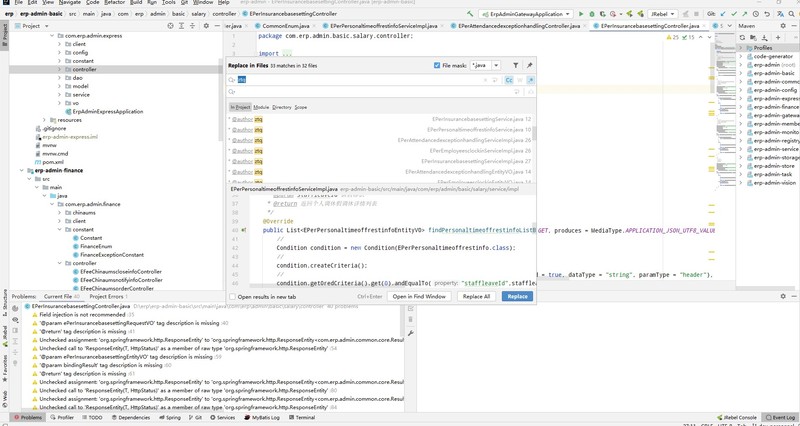Toggle Match Case (Cc) option
800x426 pixels.
point(509,80)
